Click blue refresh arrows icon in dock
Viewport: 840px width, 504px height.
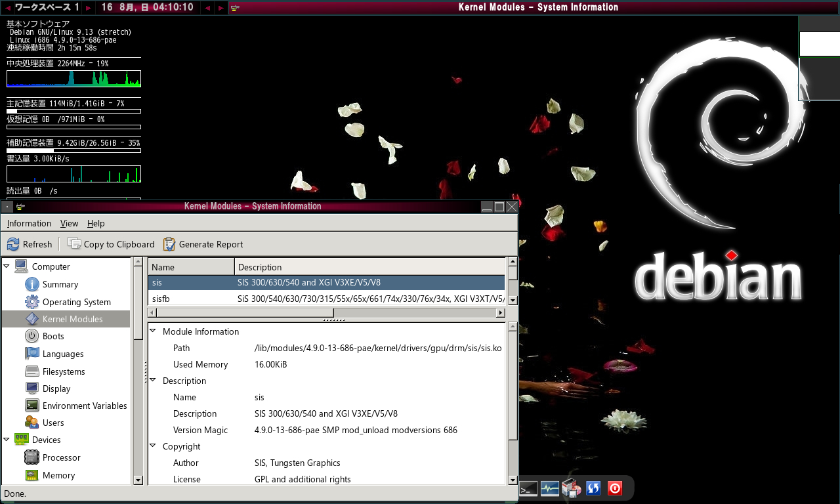[x=593, y=488]
